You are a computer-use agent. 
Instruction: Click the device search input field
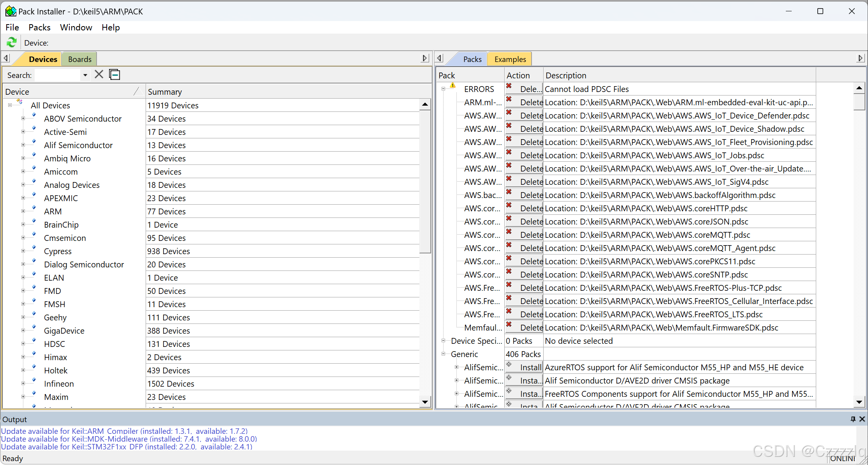point(58,75)
